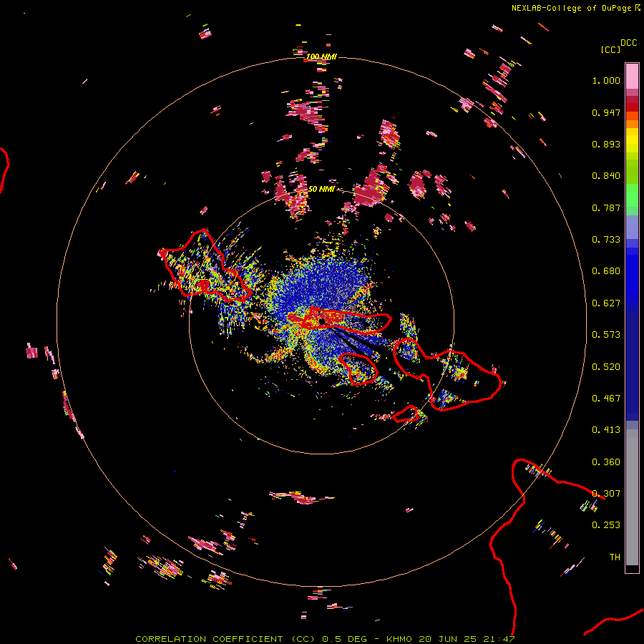Viewport: 644px width, 644px height.
Task: Pick the light pink segment of color bar
Action: point(632,76)
